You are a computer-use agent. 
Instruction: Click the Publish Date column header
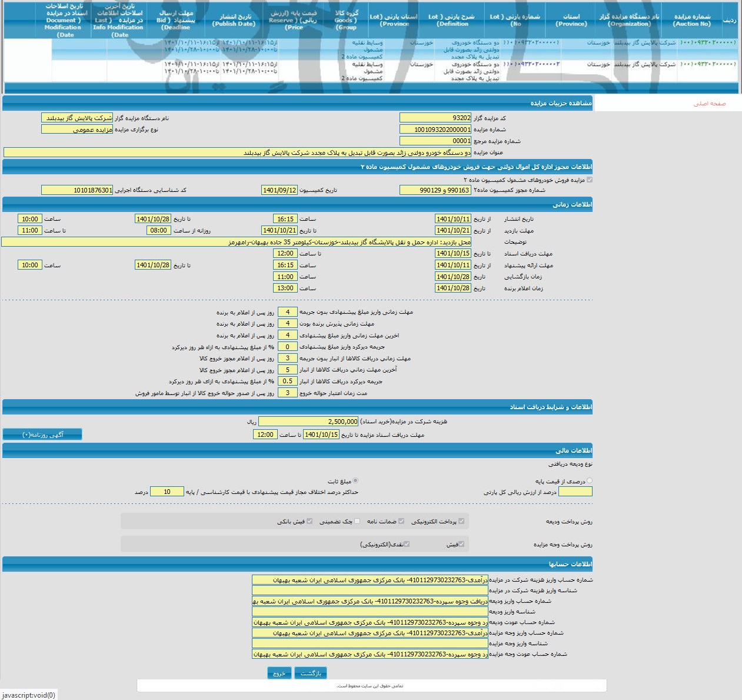point(234,20)
